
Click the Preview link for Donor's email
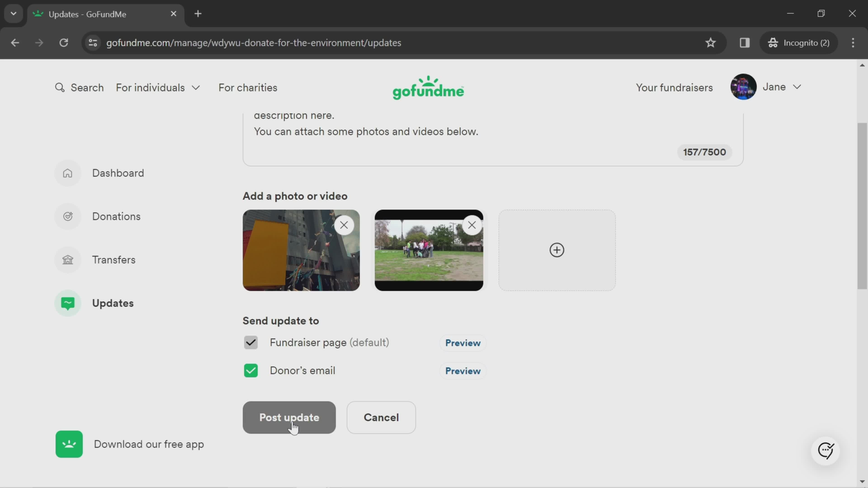tap(463, 371)
